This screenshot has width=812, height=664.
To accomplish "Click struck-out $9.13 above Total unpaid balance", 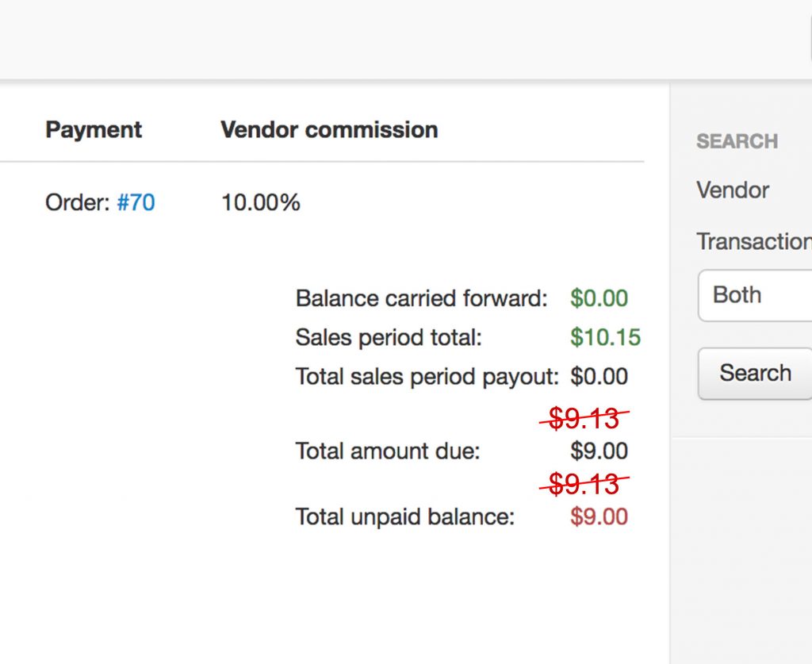I will tap(584, 483).
